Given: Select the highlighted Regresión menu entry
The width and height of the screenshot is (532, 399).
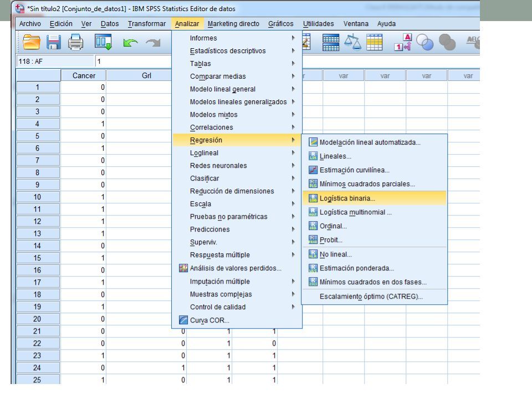Looking at the screenshot, I should coord(237,140).
